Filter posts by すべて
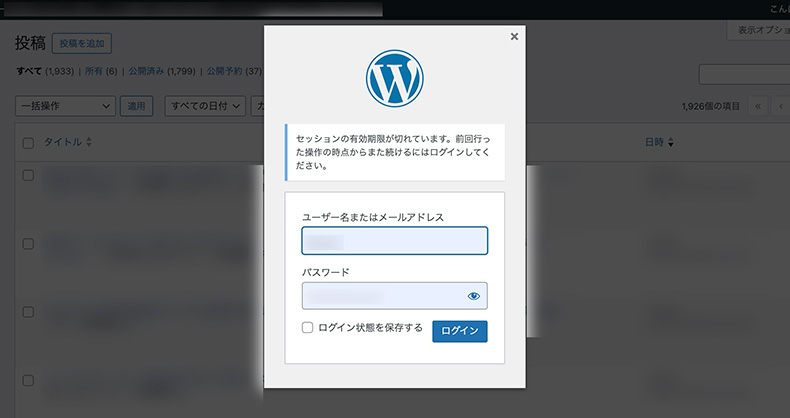 click(29, 71)
